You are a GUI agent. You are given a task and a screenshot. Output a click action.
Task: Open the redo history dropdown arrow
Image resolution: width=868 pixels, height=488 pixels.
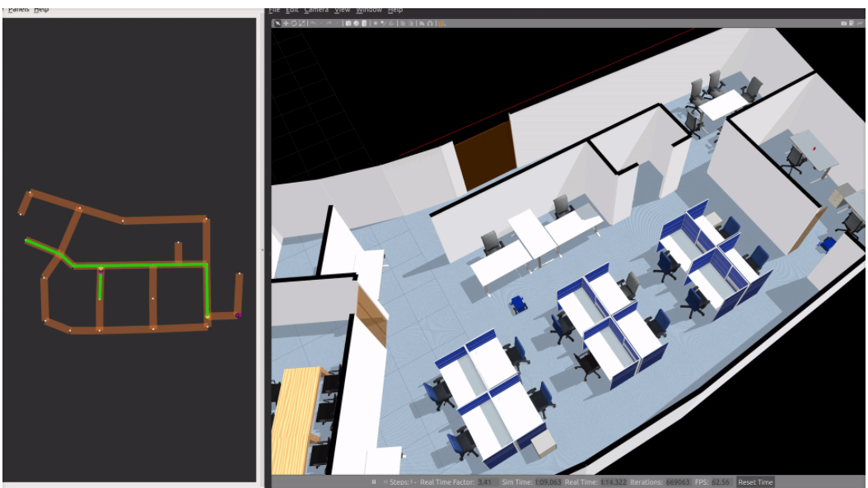337,23
